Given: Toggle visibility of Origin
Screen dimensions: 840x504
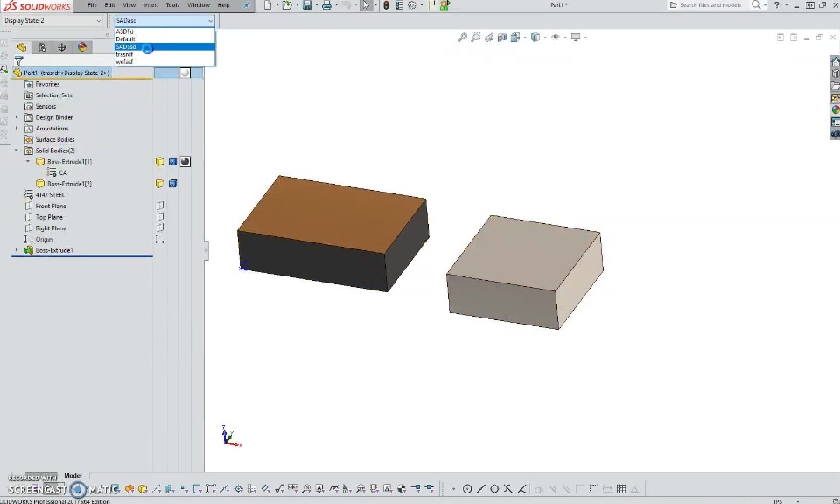Looking at the screenshot, I should [x=159, y=240].
